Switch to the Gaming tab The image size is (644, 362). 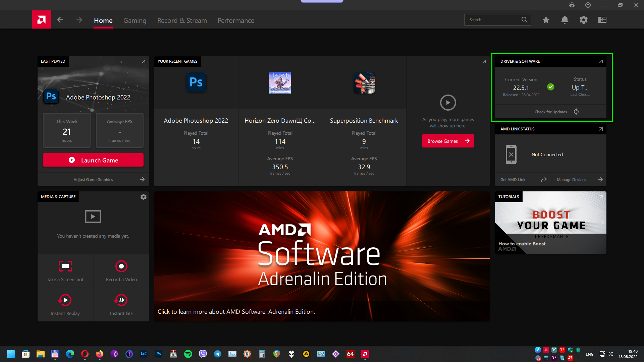click(135, 20)
